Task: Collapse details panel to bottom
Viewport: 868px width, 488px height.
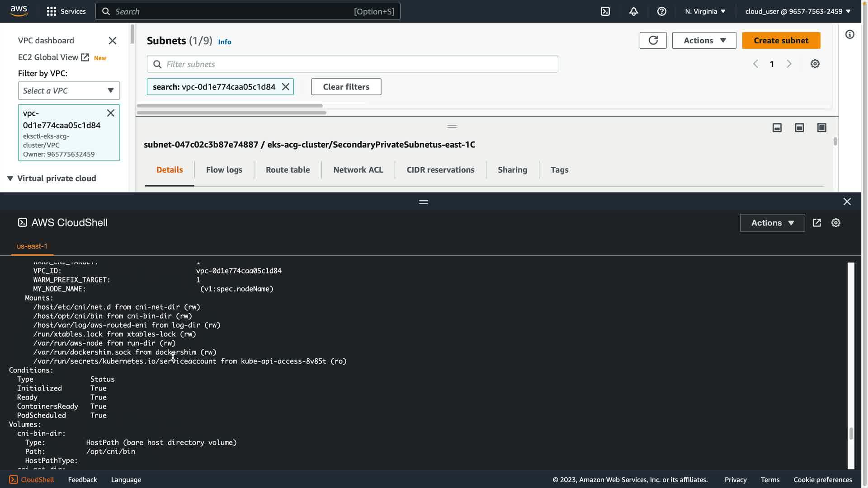Action: click(777, 128)
